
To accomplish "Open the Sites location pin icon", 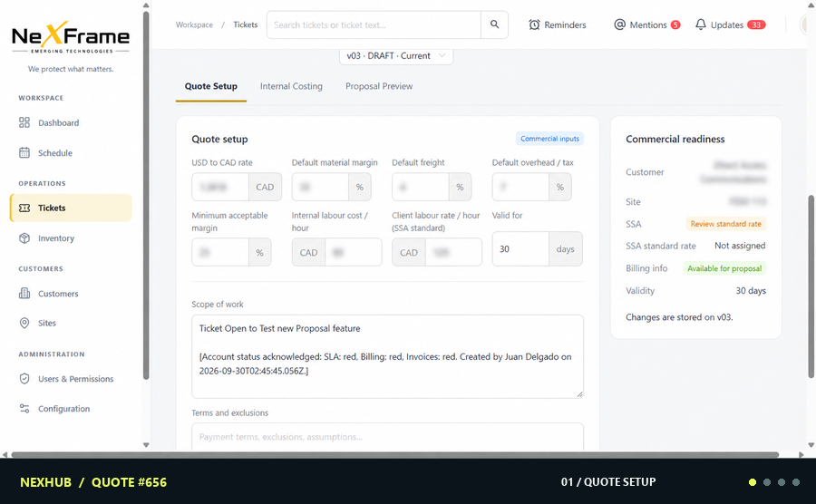I will tap(24, 323).
